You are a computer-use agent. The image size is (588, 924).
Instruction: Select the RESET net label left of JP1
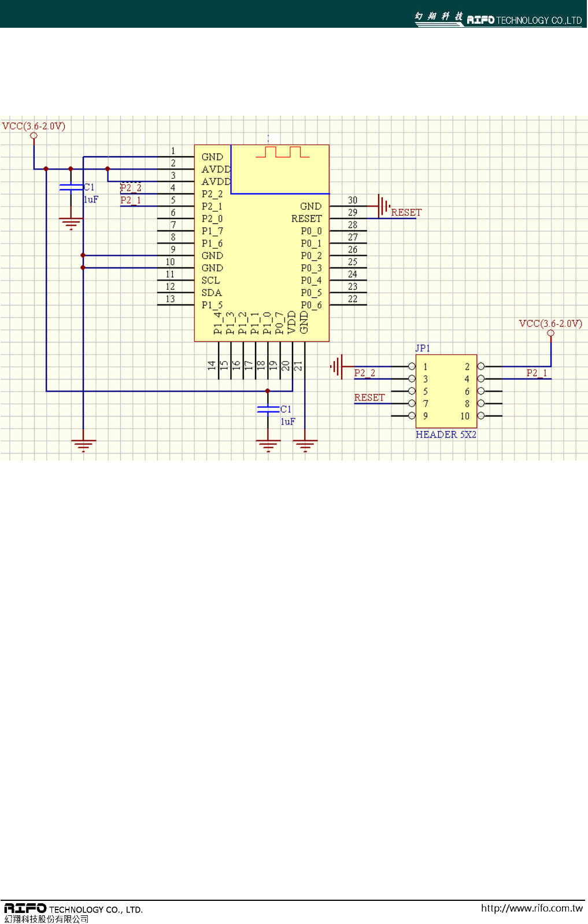tap(369, 397)
